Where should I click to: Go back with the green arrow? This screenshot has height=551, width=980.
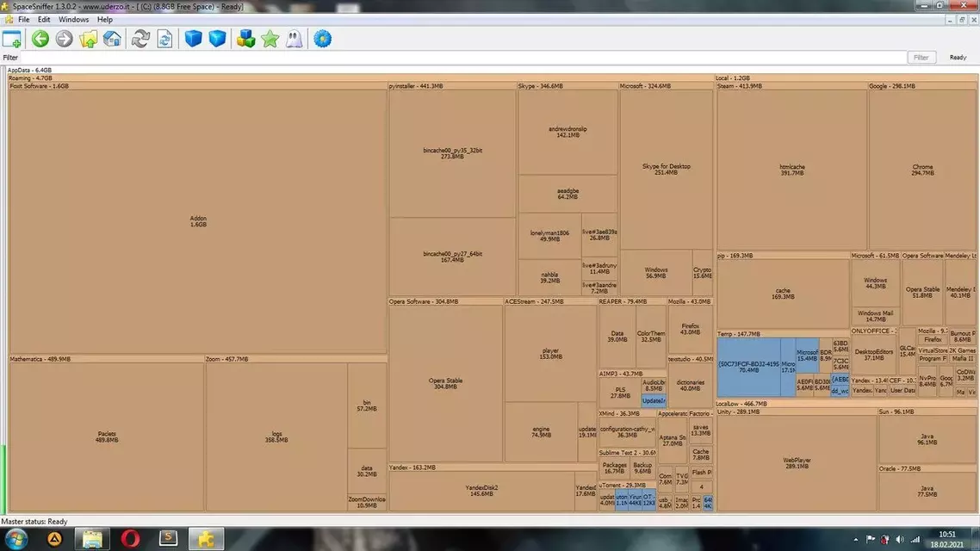(40, 39)
